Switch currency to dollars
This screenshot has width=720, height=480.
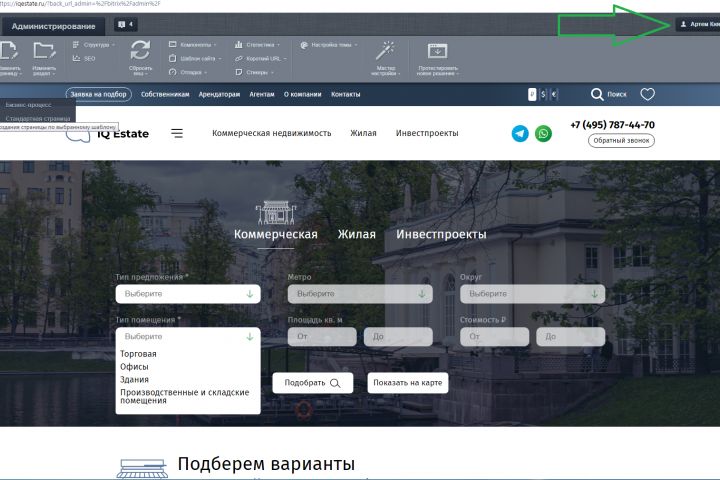click(x=543, y=94)
